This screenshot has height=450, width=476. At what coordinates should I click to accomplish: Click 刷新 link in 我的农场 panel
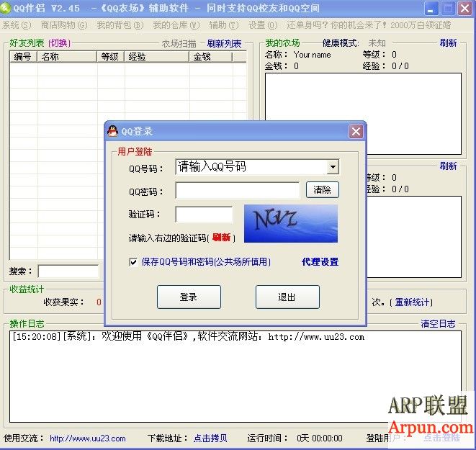(x=449, y=43)
